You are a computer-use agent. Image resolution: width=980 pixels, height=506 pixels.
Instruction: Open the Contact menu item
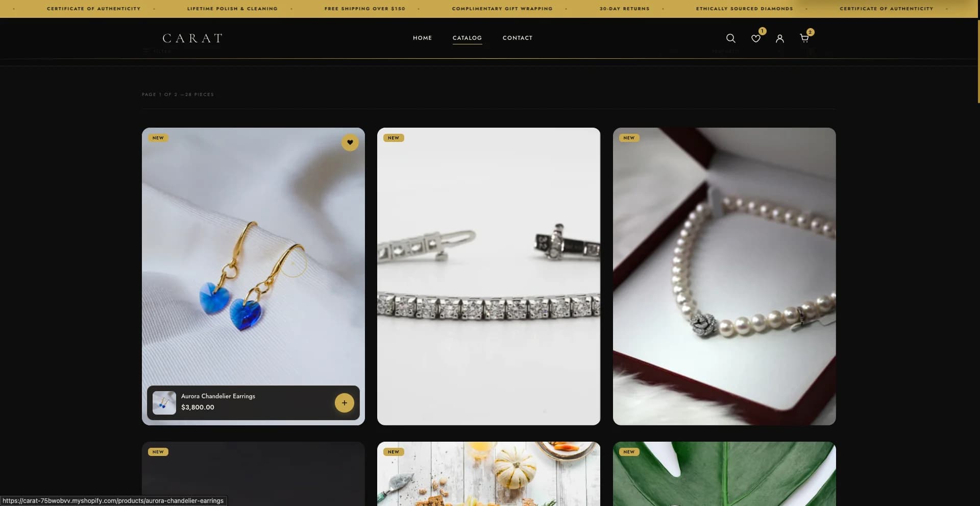[x=518, y=38]
